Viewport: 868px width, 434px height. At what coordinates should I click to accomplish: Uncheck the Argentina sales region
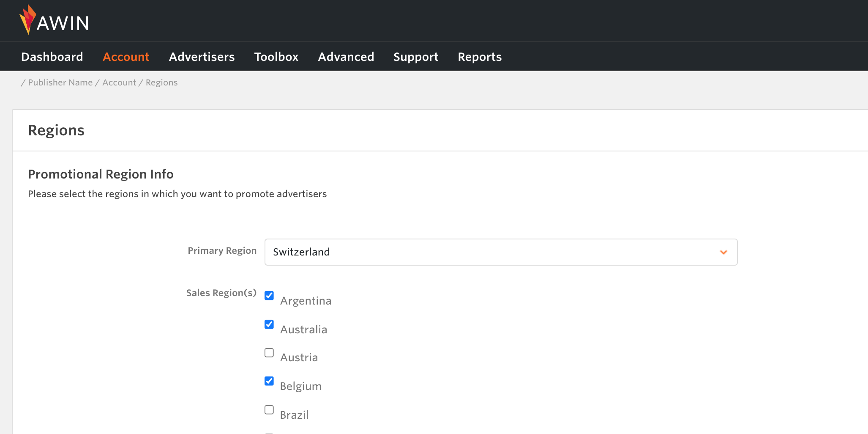[x=269, y=296]
